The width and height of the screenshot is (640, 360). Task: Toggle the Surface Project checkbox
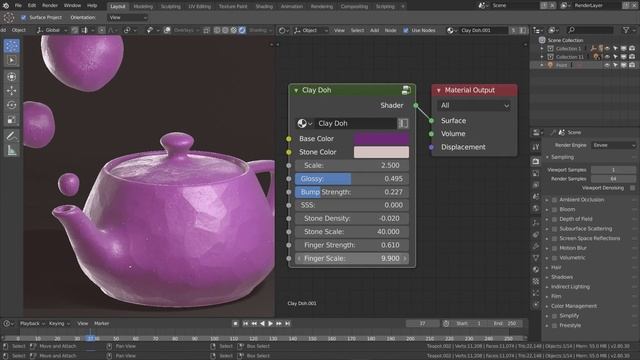pos(23,18)
